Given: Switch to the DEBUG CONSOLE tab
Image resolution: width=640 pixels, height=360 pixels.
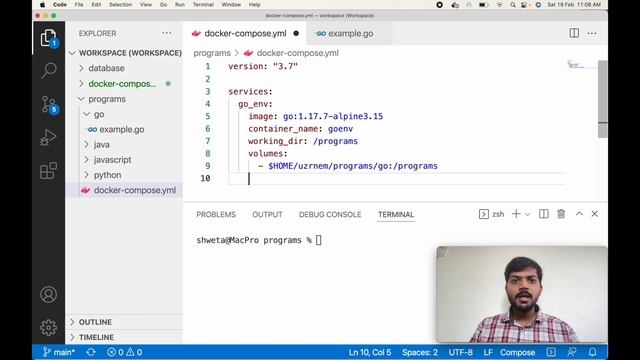Looking at the screenshot, I should tap(330, 214).
